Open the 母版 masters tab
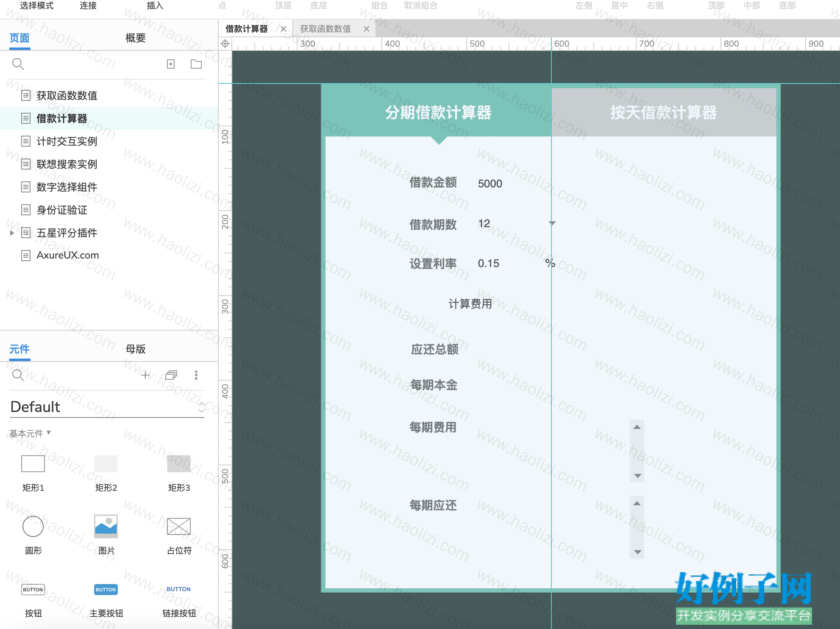Screen dimensions: 840x629 (136, 349)
